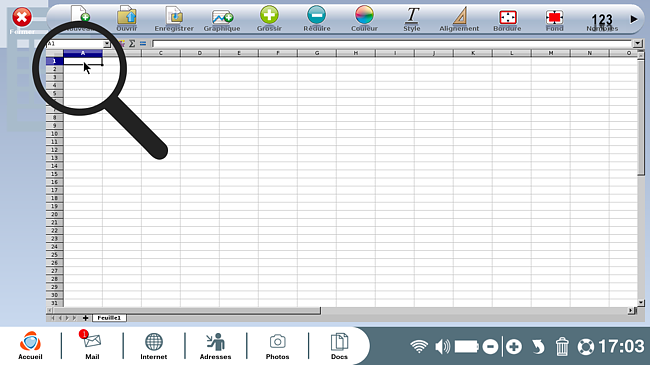Save the spreadsheet with Enregistrer
650x365 pixels.
[x=174, y=19]
